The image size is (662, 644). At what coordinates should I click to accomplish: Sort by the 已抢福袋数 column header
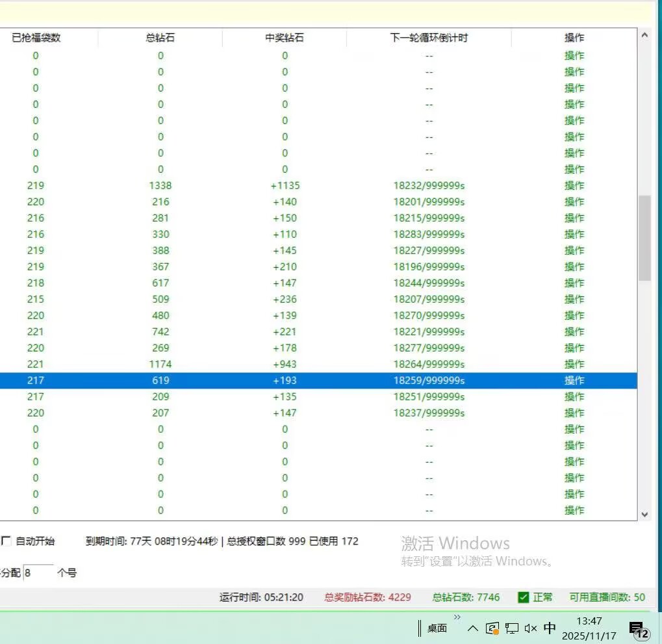coord(36,38)
